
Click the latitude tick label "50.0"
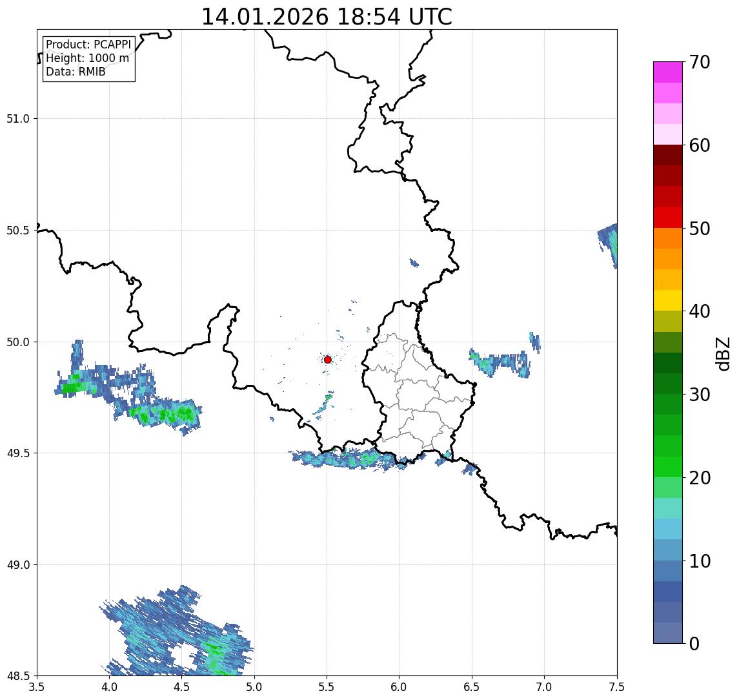18,342
